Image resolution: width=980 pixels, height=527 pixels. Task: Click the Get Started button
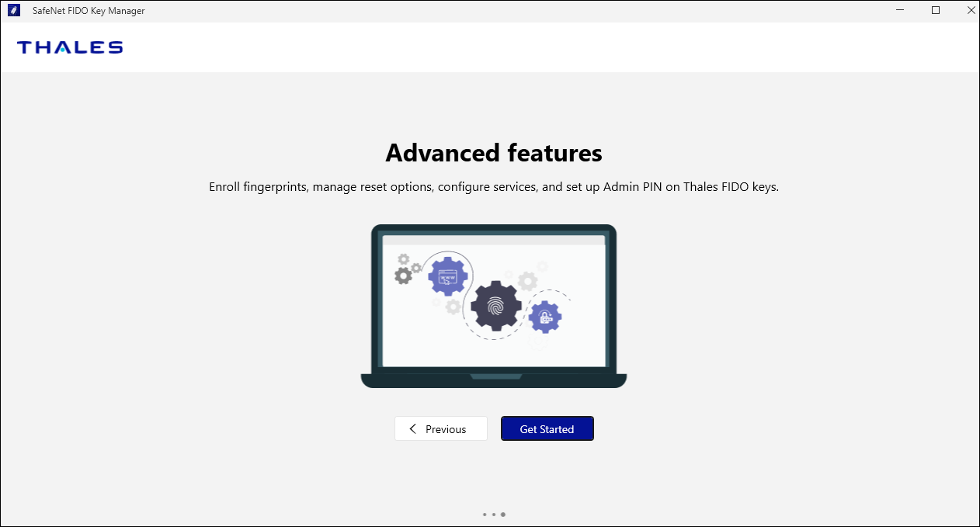pyautogui.click(x=547, y=428)
